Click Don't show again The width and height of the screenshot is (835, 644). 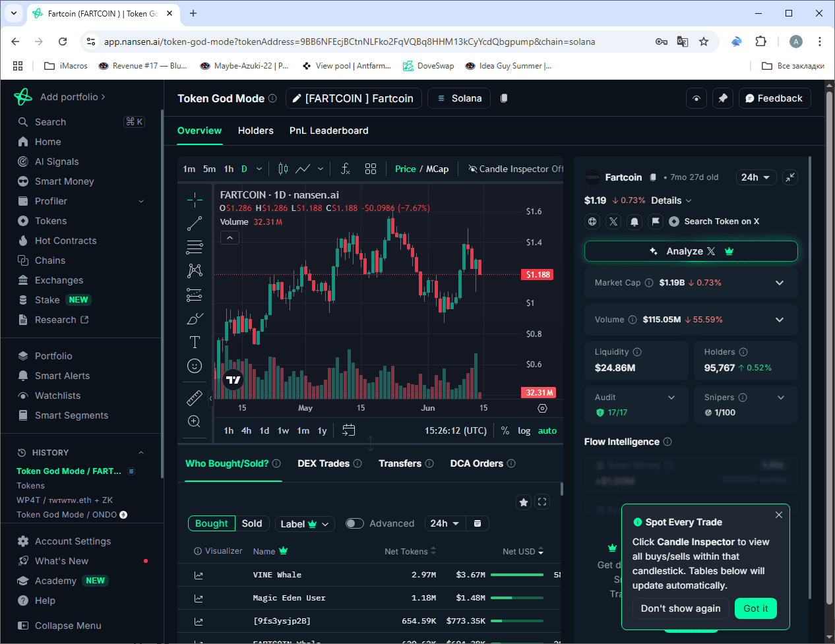(x=681, y=608)
